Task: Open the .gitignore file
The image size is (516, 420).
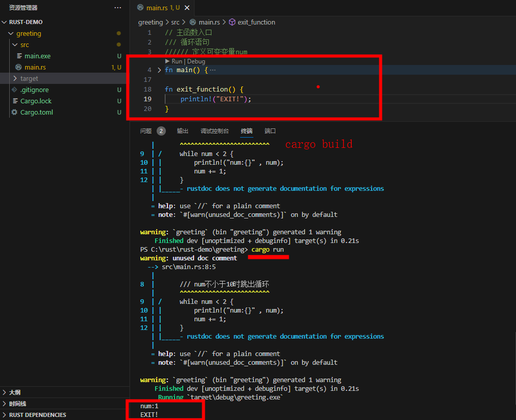Action: tap(35, 90)
